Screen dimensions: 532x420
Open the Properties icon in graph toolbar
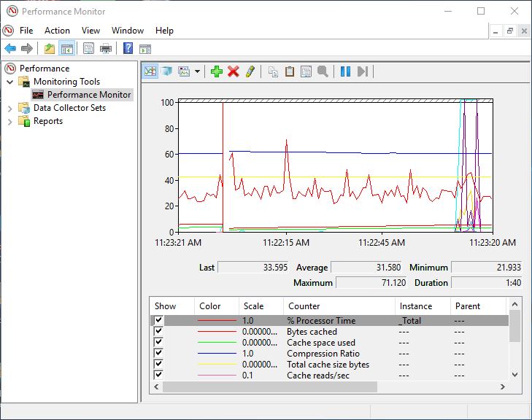(306, 71)
